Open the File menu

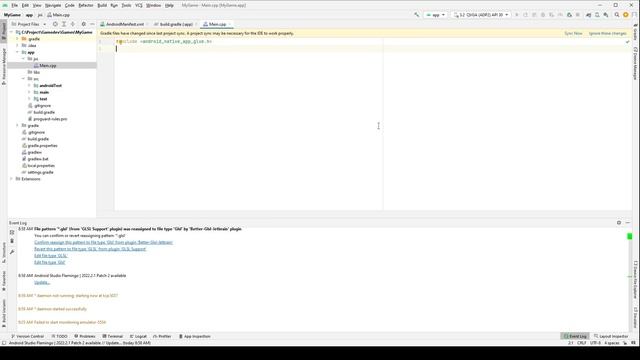point(14,5)
